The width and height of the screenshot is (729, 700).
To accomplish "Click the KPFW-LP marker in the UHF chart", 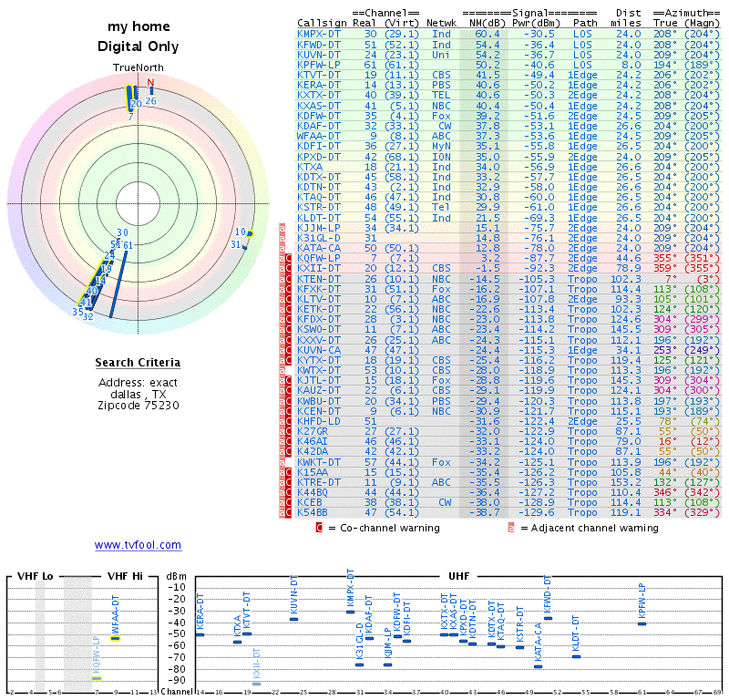I will click(642, 623).
